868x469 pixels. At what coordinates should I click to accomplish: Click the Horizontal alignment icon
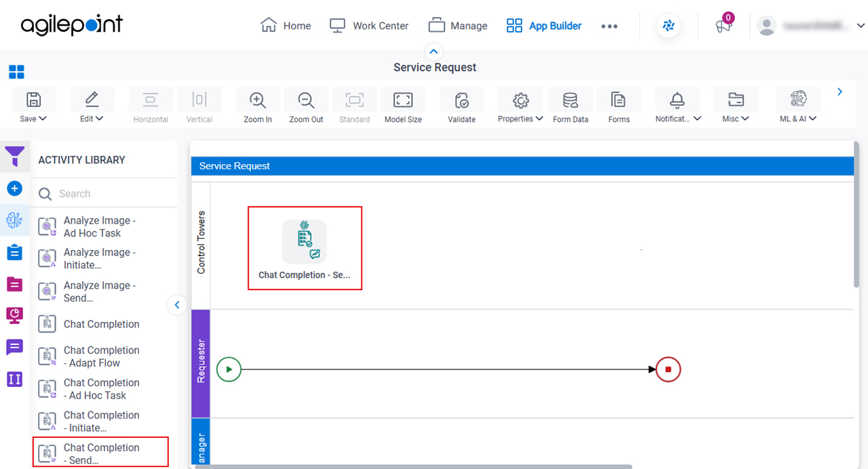pyautogui.click(x=151, y=100)
